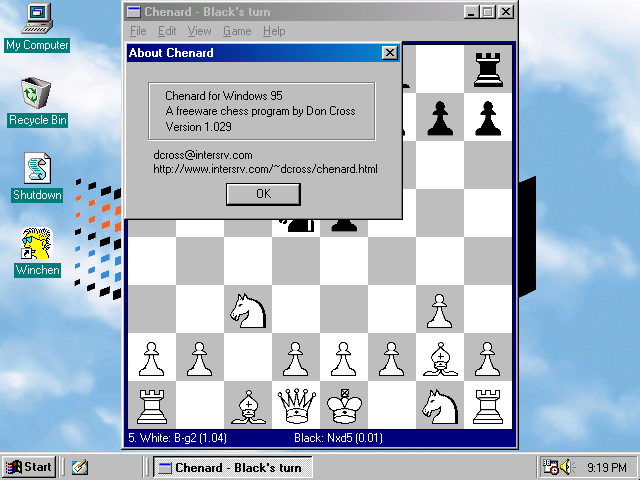This screenshot has width=640, height=480.
Task: Close the About Chenard dialog
Action: click(390, 53)
